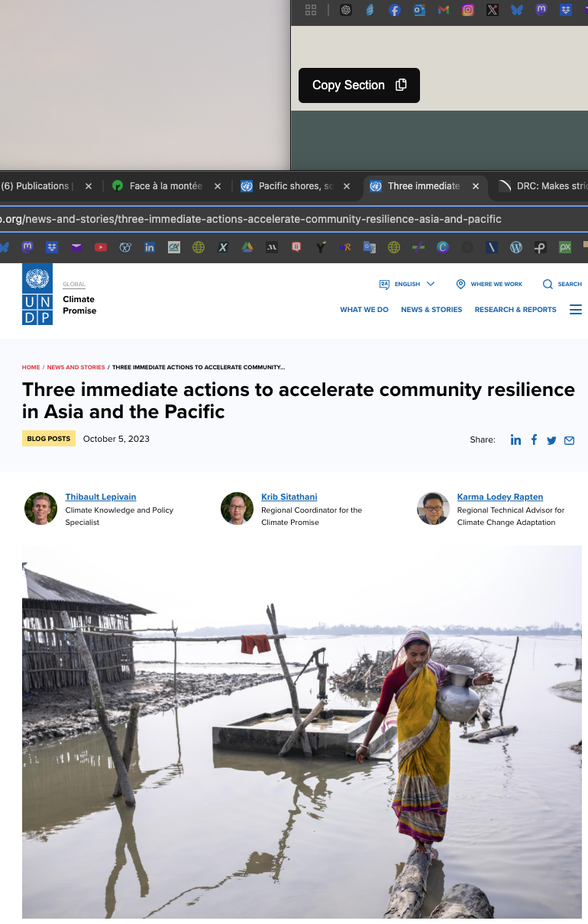Image resolution: width=588 pixels, height=924 pixels.
Task: Close the Face à la montée tab
Action: coord(218,186)
